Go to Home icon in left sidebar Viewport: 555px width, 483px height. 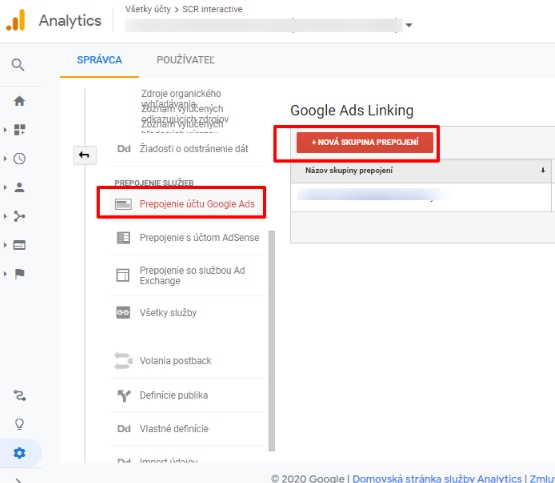point(19,101)
